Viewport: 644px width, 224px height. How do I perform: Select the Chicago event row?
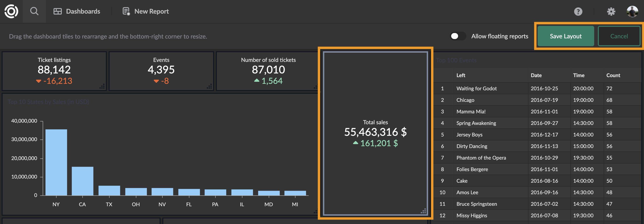click(537, 100)
